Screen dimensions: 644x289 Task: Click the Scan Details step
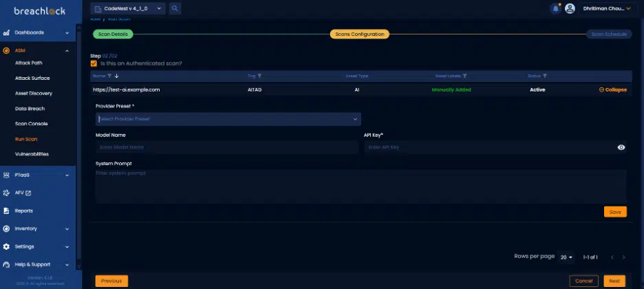pyautogui.click(x=113, y=34)
